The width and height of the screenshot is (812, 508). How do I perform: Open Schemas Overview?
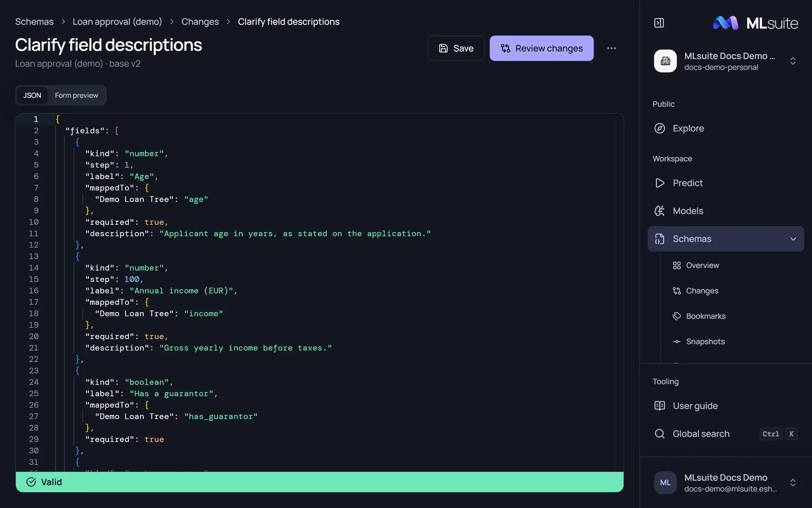(735, 266)
